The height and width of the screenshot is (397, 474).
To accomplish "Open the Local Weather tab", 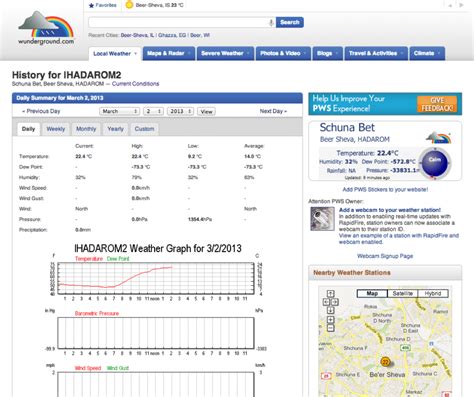I will pyautogui.click(x=115, y=54).
